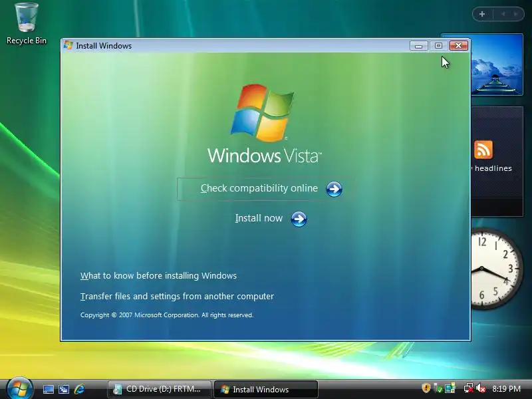Switch to Install Windows taskbar button
532x399 pixels.
click(x=266, y=389)
